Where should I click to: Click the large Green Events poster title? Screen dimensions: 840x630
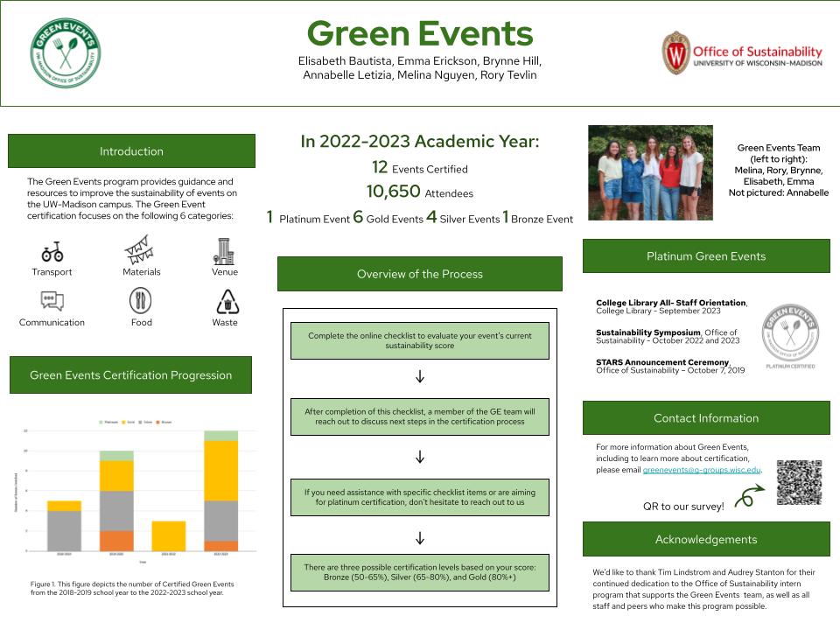pyautogui.click(x=420, y=33)
